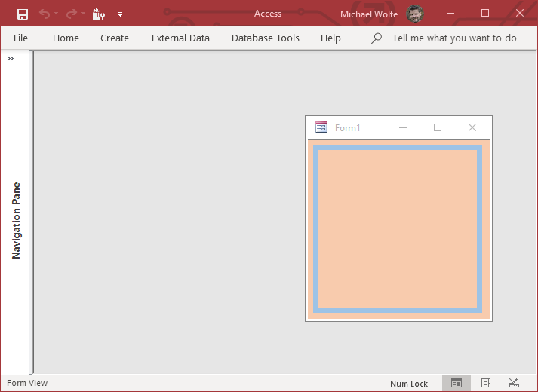Open Customize Quick Access Toolbar dropdown
The width and height of the screenshot is (538, 392).
pyautogui.click(x=120, y=14)
